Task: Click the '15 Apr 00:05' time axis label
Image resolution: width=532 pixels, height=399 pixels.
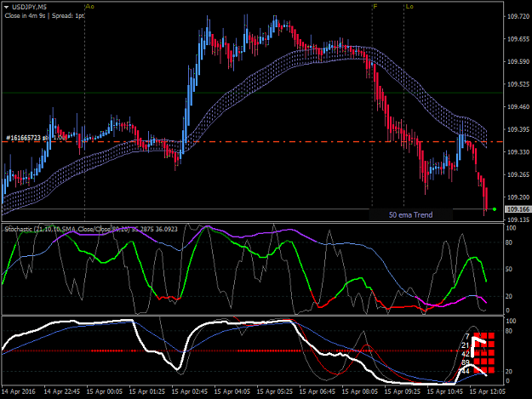Action: tap(105, 391)
